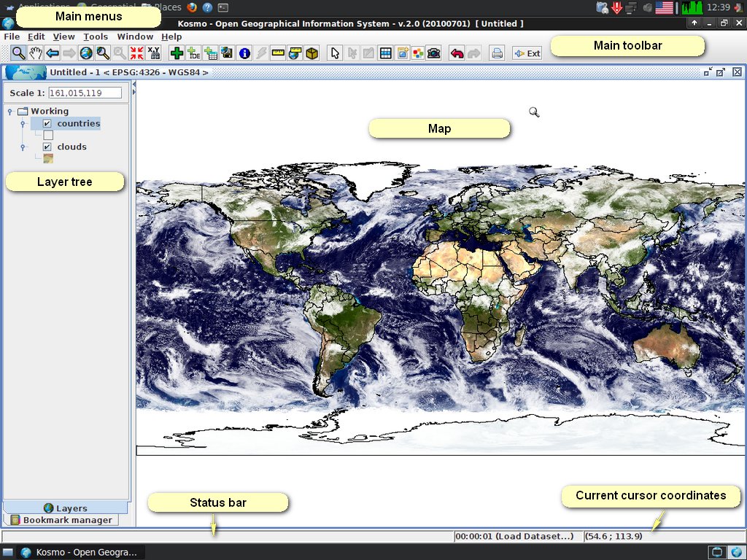The width and height of the screenshot is (747, 560).
Task: Collapse the clouds layer legend node
Action: pos(23,147)
